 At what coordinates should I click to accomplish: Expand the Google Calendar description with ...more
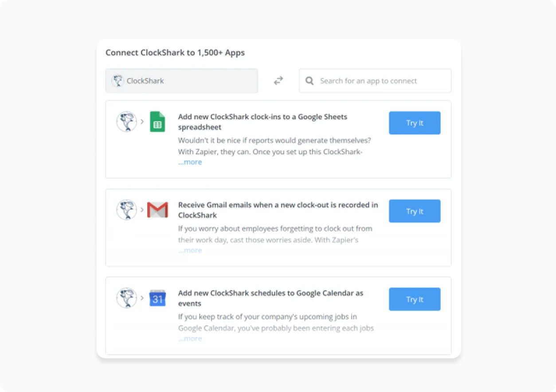pos(190,339)
